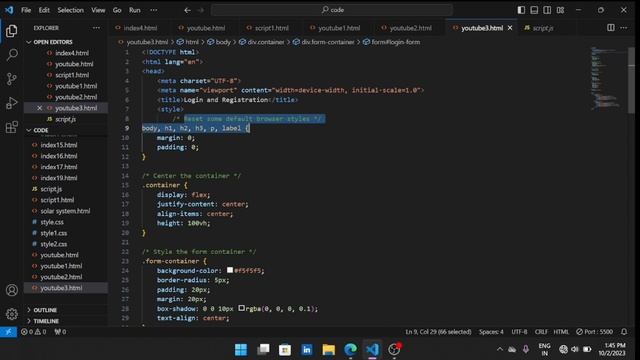The image size is (640, 360).
Task: Open LinkedIn app from taskbar
Action: [307, 349]
